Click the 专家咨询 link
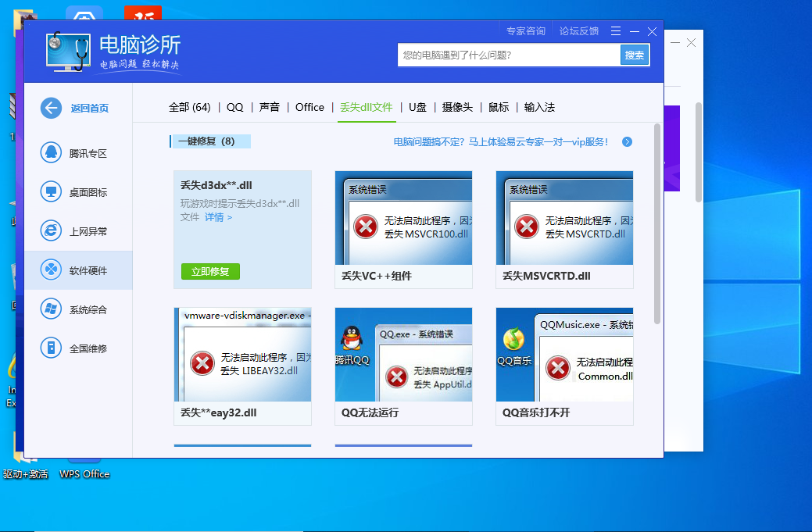This screenshot has width=812, height=532. point(525,31)
